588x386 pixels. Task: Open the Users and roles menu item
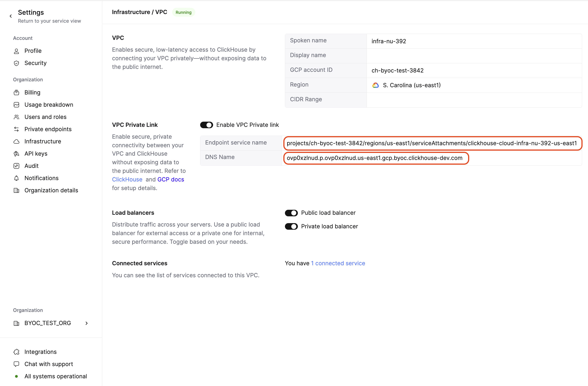click(x=46, y=117)
